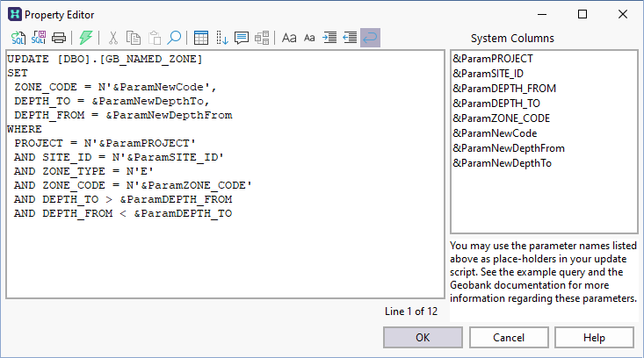
Task: Click the dashed column with arrow icon
Action: pos(221,38)
